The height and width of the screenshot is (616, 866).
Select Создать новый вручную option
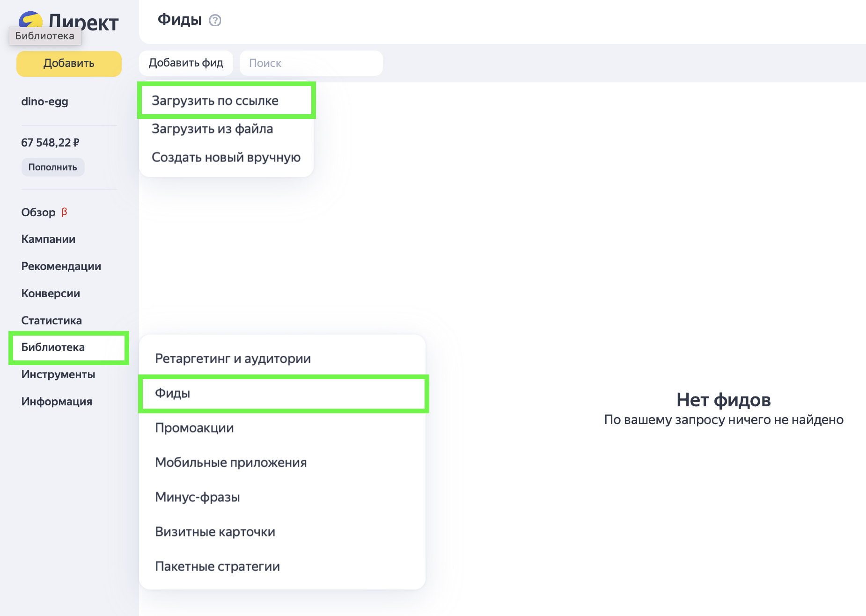[x=226, y=157]
